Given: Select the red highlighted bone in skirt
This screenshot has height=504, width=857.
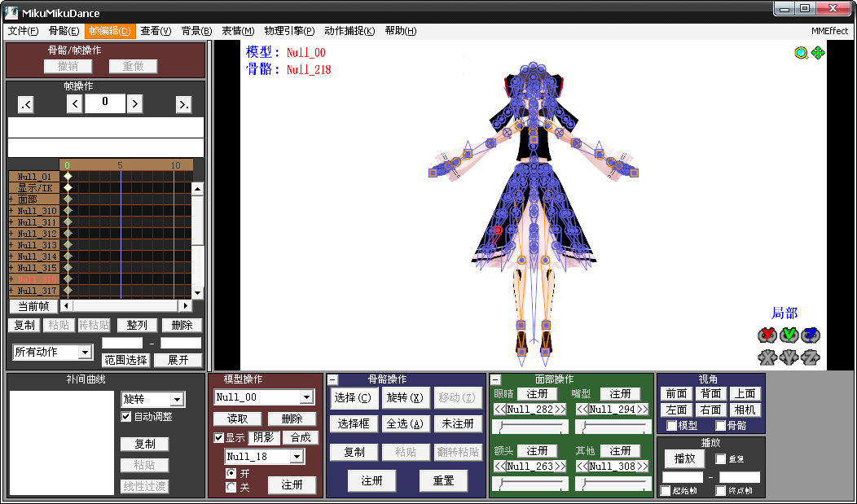Looking at the screenshot, I should (498, 230).
